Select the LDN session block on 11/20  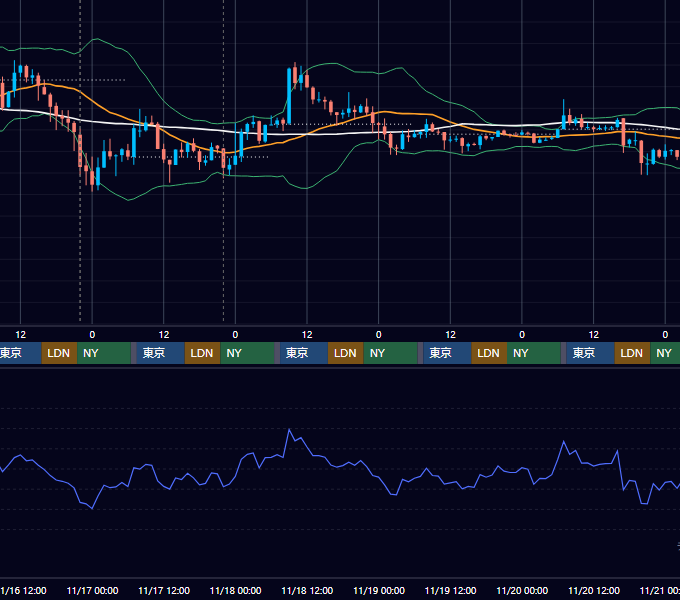point(632,353)
